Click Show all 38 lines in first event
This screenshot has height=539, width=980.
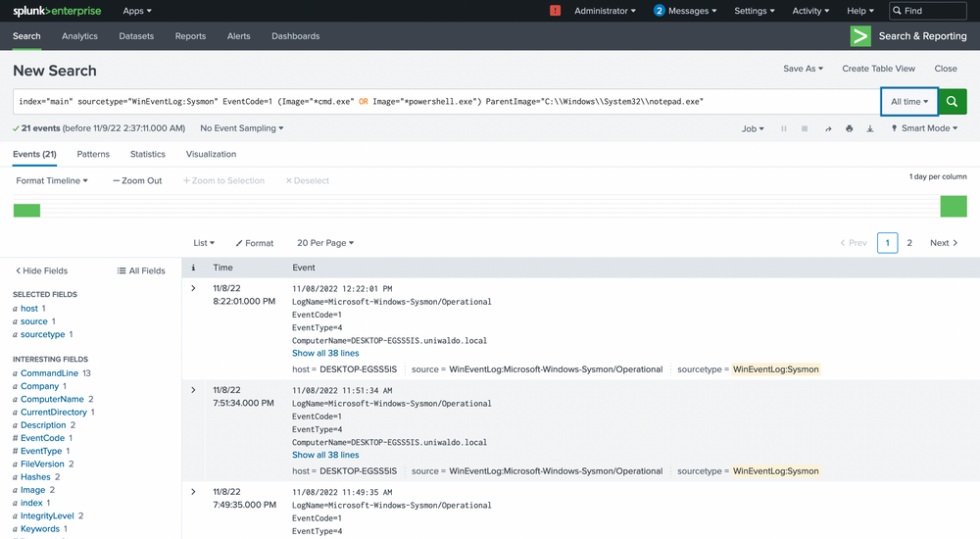click(325, 353)
